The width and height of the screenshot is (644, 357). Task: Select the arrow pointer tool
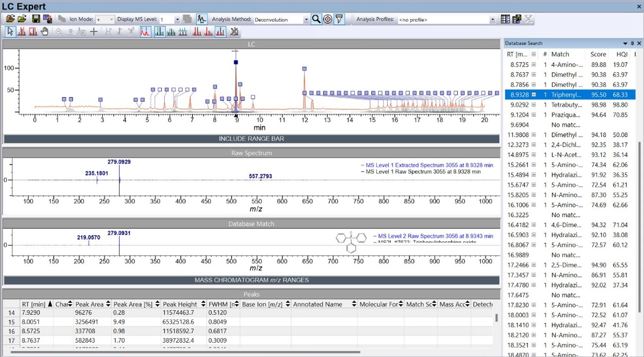(10, 32)
